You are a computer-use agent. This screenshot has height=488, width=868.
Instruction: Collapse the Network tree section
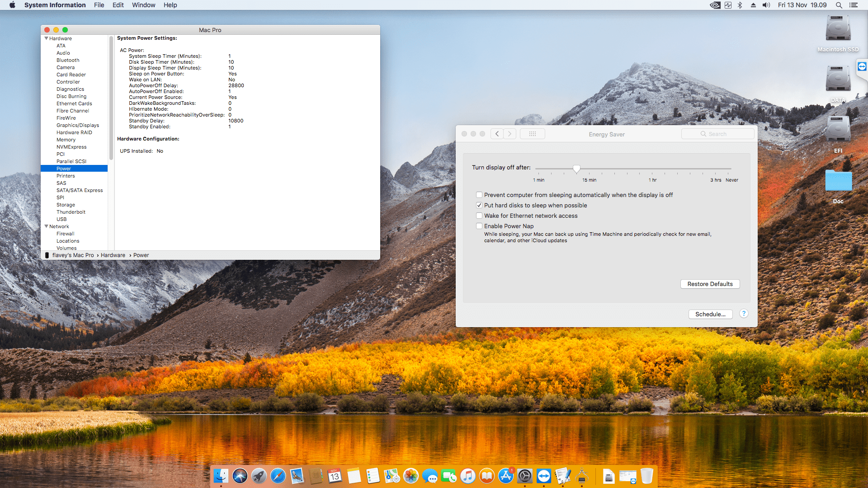pos(46,226)
